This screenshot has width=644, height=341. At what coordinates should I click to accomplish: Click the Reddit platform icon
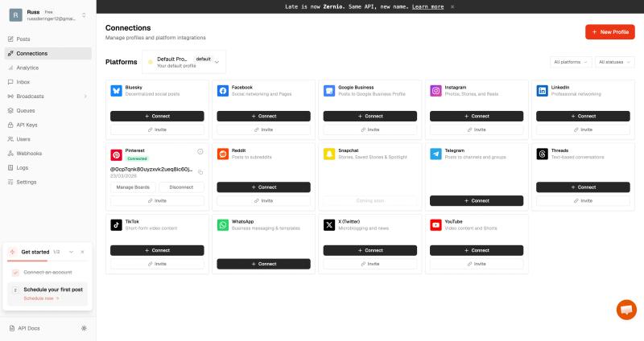coord(223,154)
